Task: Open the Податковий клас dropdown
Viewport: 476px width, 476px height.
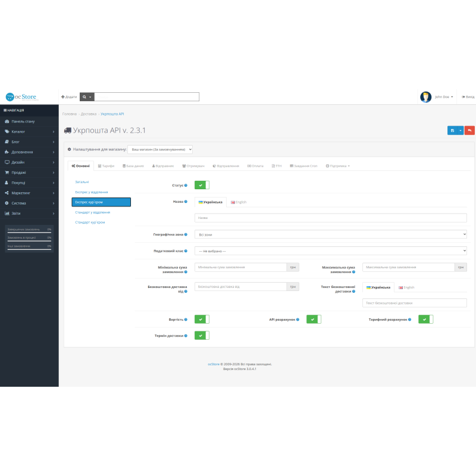Action: coord(331,250)
